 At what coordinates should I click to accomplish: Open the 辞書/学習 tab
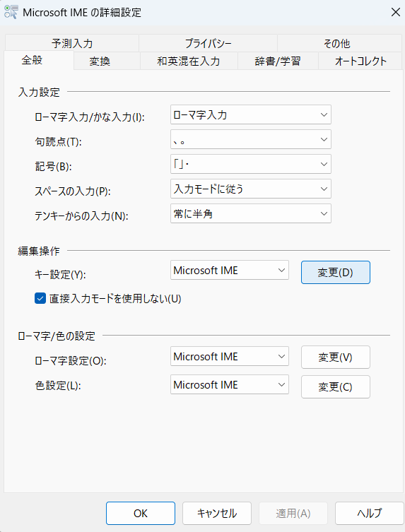coord(278,61)
